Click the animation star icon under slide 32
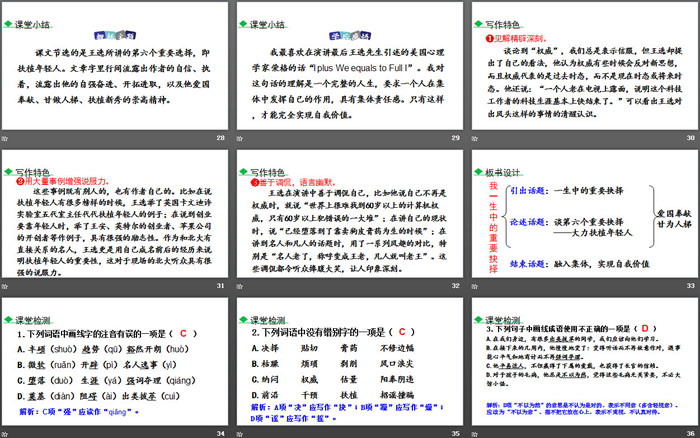700x438 pixels. 240,286
